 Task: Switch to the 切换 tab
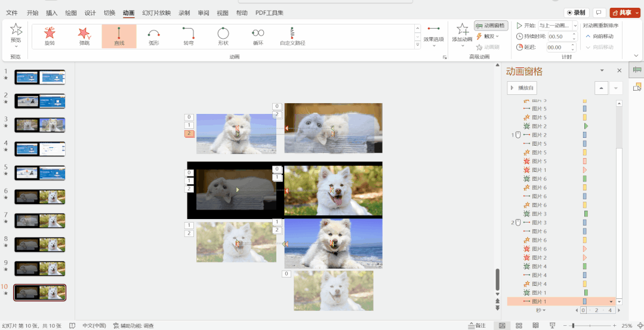(109, 13)
